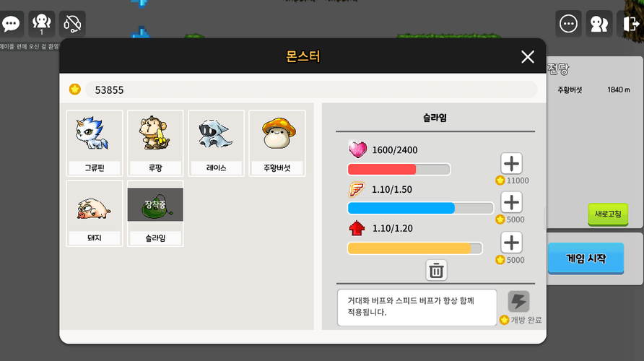644x361 pixels.
Task: Open the player count icon
Action: 41,24
